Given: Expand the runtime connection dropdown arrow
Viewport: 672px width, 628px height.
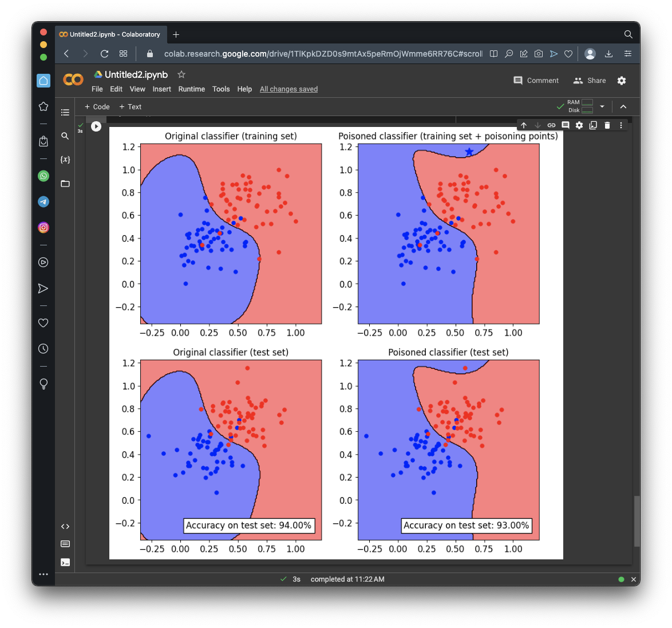Looking at the screenshot, I should tap(602, 106).
